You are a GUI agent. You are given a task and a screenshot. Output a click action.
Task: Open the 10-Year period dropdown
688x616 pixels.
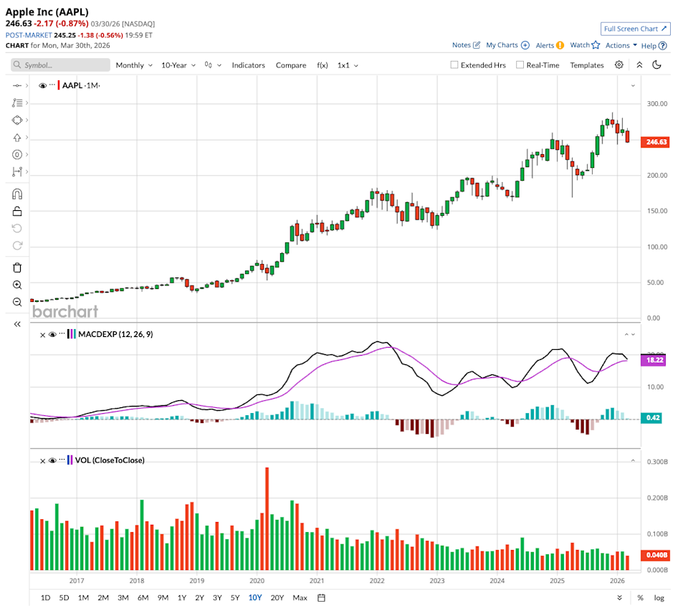178,65
